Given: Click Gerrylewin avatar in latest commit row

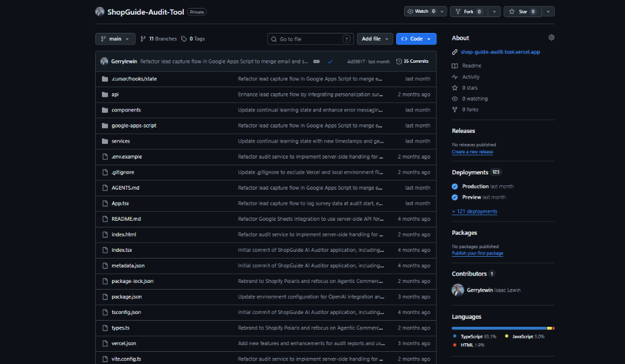Looking at the screenshot, I should pyautogui.click(x=104, y=62).
